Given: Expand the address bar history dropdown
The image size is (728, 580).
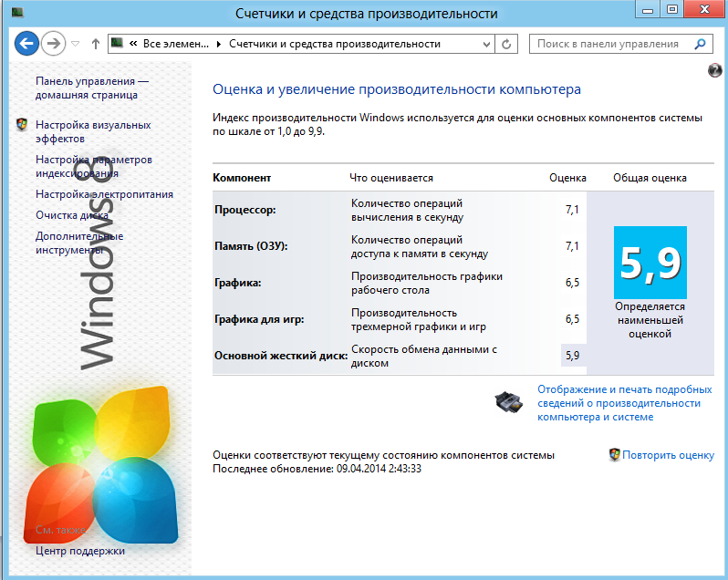Looking at the screenshot, I should (x=486, y=44).
